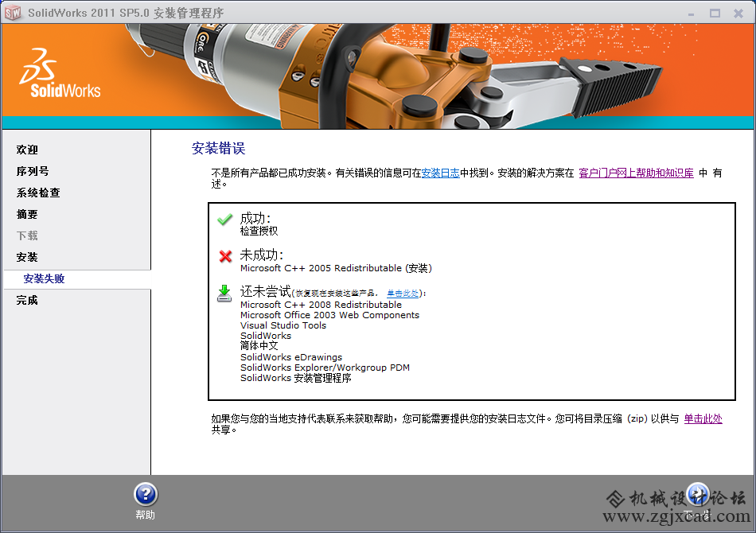Select the greyed 下载 step in sidebar
Viewport: 756px width, 533px height.
[x=27, y=235]
